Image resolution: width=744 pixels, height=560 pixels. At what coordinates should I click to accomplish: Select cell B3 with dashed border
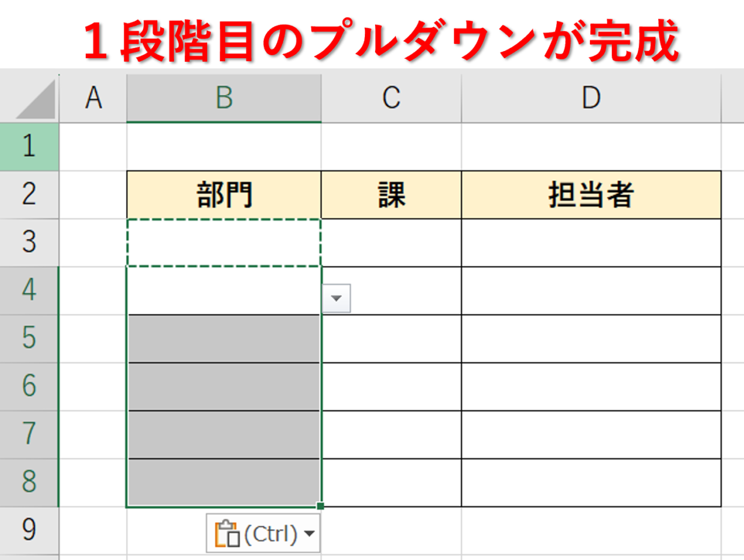[x=224, y=242]
